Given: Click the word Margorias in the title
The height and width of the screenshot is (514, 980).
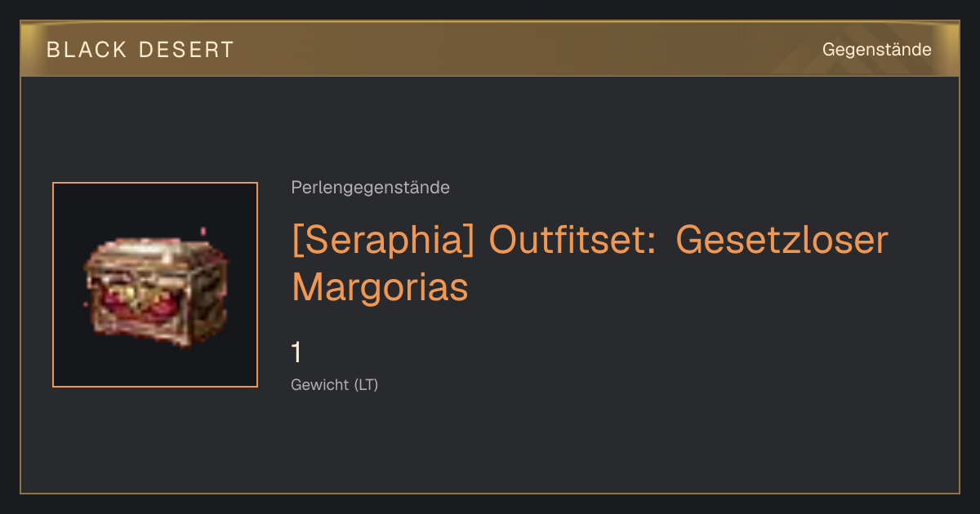Looking at the screenshot, I should pyautogui.click(x=380, y=287).
